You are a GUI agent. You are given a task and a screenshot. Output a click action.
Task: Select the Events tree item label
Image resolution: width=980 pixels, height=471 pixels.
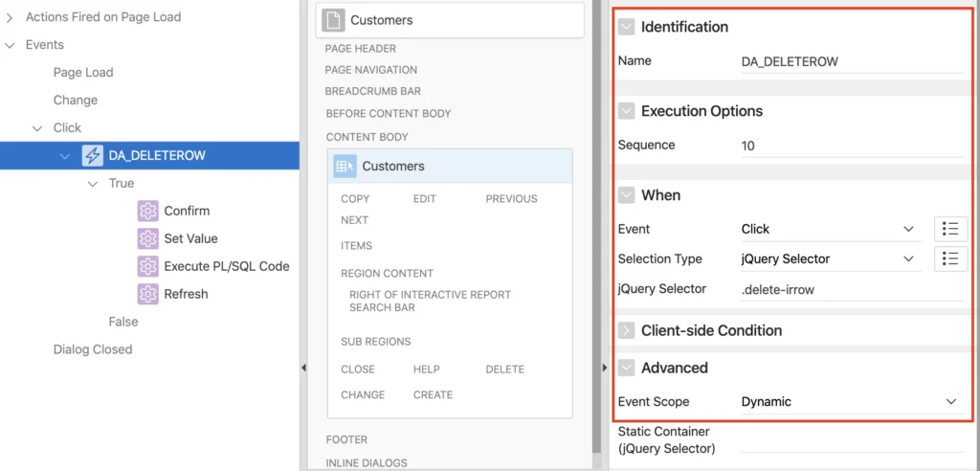[44, 45]
